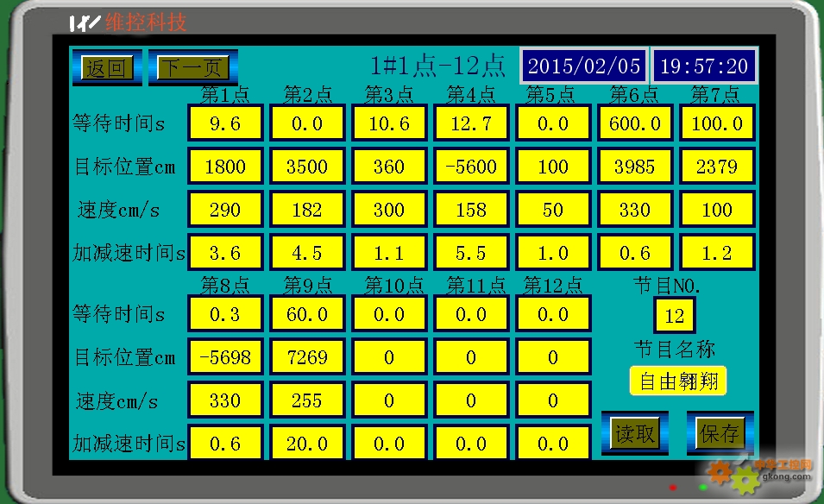Edit 第7点 速度 value 100
The height and width of the screenshot is (504, 824).
tap(717, 209)
